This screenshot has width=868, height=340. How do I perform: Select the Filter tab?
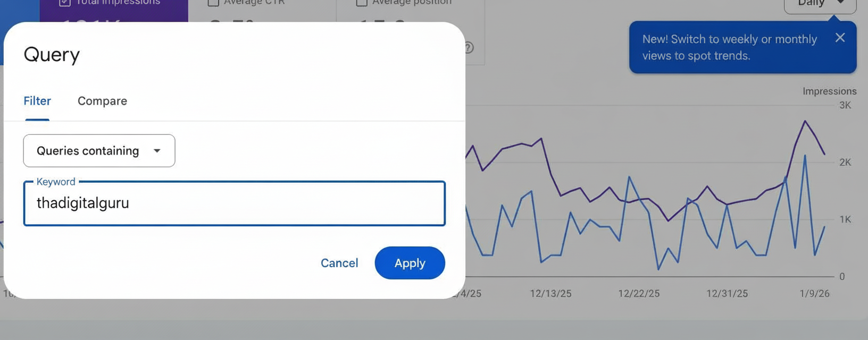coord(37,101)
